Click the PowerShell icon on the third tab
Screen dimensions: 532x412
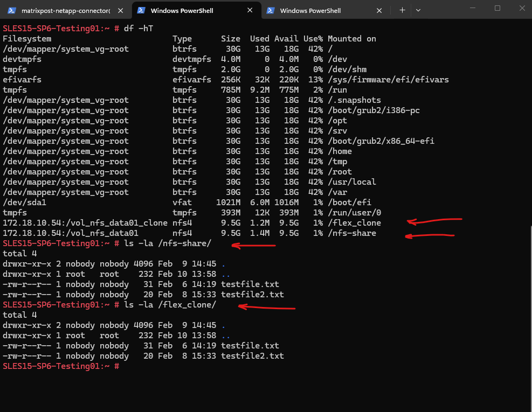271,10
